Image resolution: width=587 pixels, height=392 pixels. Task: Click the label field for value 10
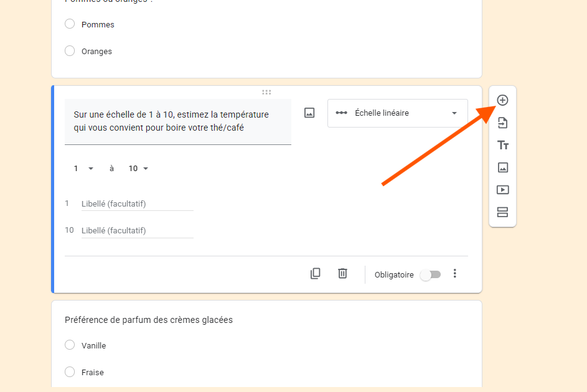[138, 231]
